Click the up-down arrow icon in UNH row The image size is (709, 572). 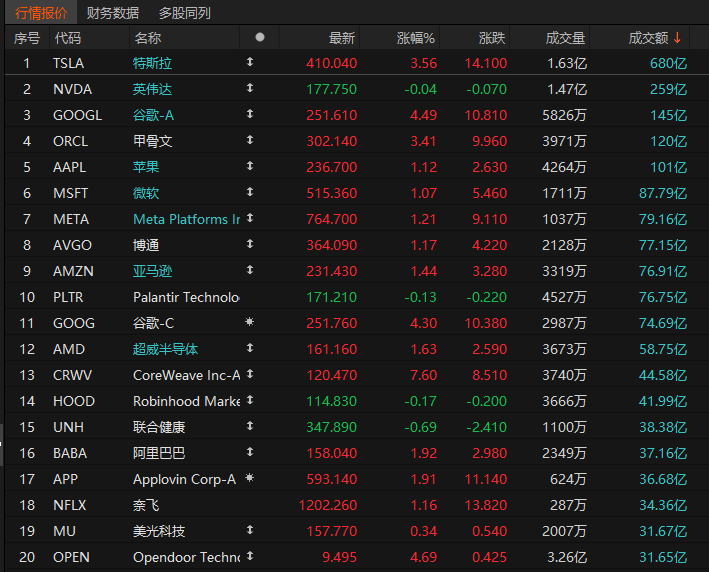[250, 426]
